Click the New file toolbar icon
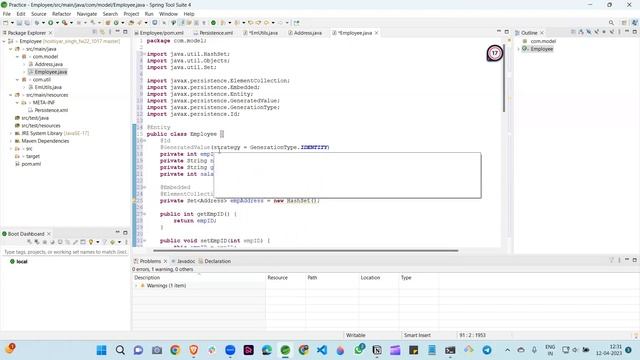This screenshot has width=640, height=360. pos(6,23)
